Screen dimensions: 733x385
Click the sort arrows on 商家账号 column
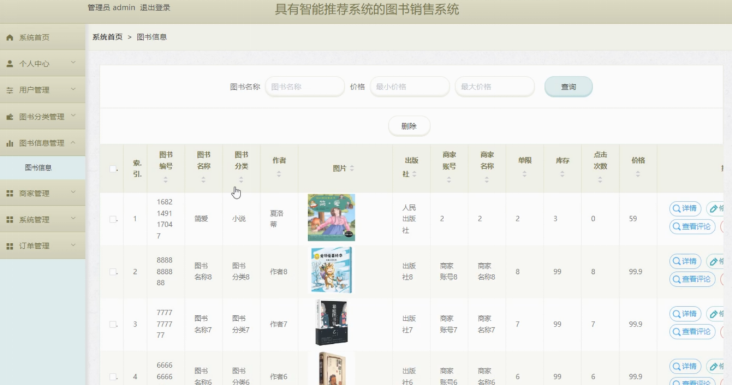click(x=449, y=180)
